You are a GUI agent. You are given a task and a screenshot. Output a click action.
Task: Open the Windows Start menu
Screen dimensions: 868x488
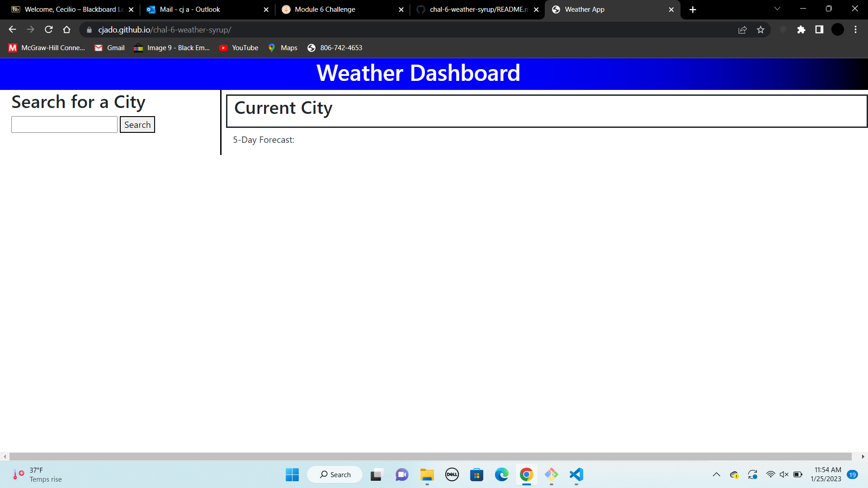pyautogui.click(x=292, y=474)
